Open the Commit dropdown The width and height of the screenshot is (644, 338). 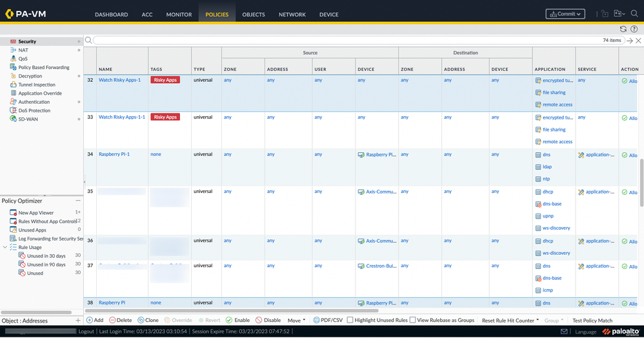[x=565, y=14]
